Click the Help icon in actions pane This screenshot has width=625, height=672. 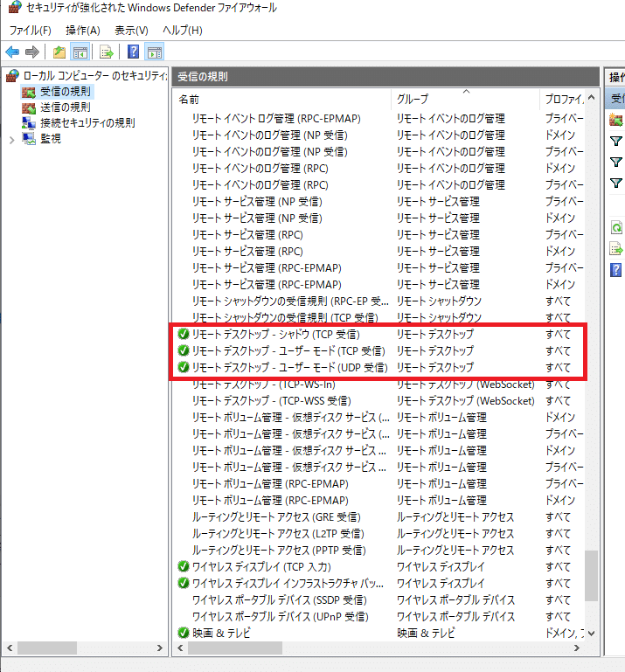point(616,270)
